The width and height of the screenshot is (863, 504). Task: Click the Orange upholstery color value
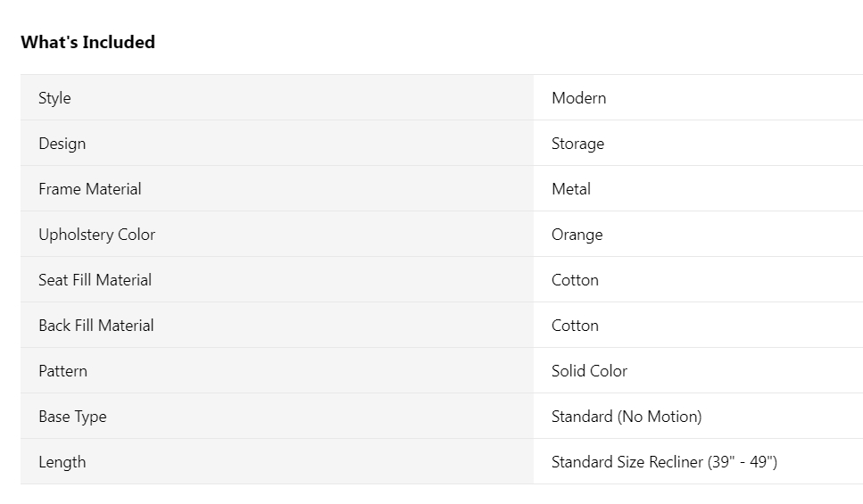coord(577,235)
